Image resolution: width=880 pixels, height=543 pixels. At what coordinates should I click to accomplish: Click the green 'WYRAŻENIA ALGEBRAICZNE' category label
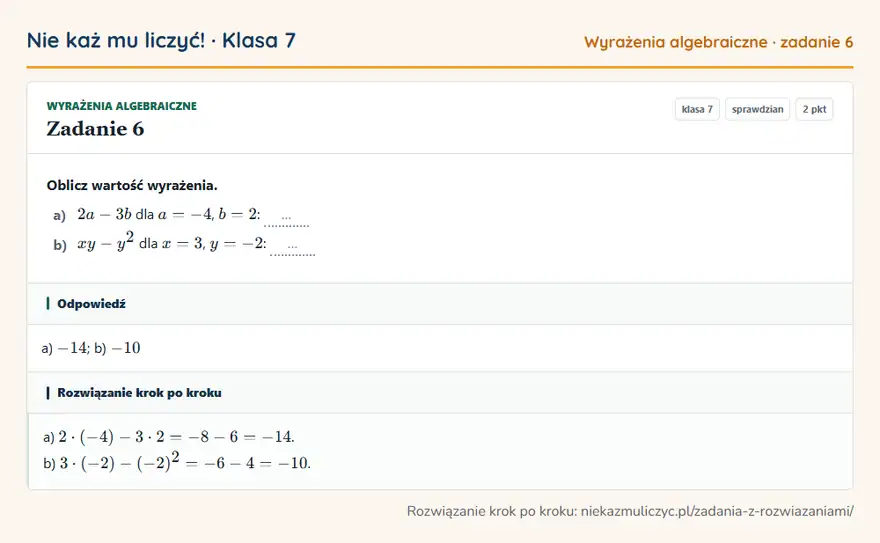coord(122,106)
